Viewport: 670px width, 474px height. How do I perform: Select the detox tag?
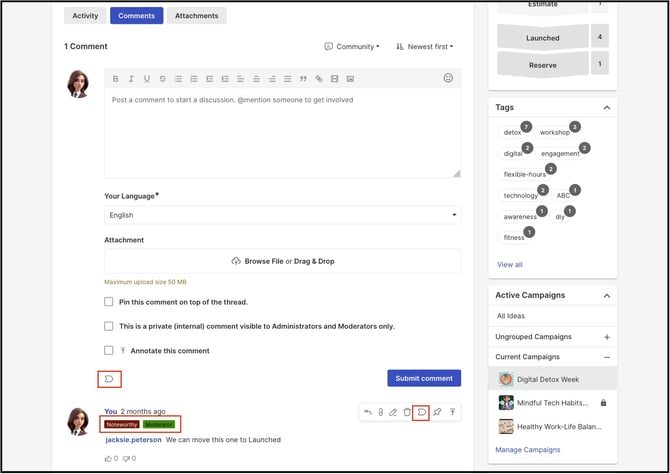[512, 132]
